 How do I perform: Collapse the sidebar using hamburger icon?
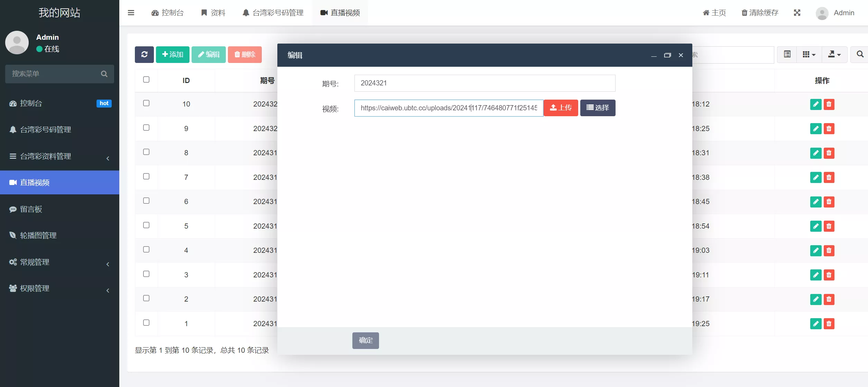131,12
